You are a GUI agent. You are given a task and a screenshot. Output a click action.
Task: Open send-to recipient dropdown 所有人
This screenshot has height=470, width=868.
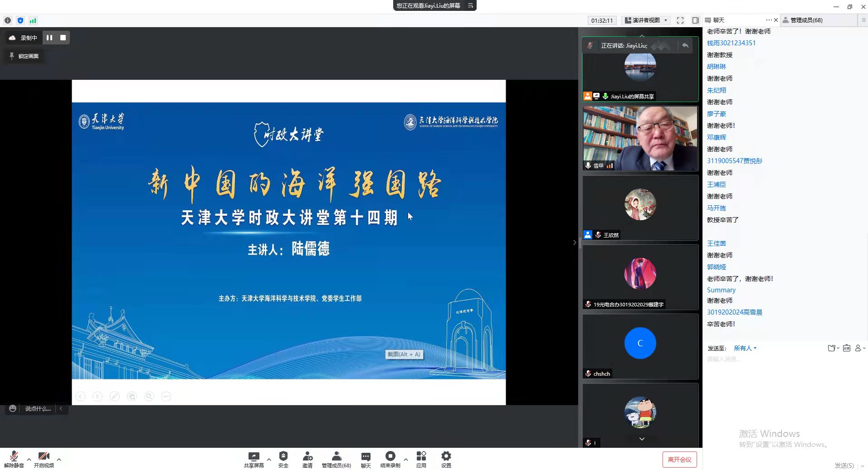tap(745, 348)
